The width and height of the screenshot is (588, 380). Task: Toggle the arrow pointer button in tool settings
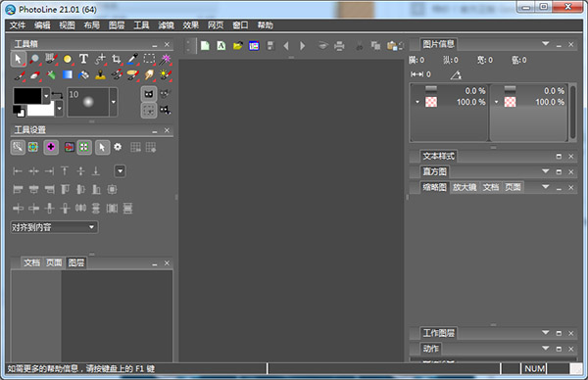102,147
